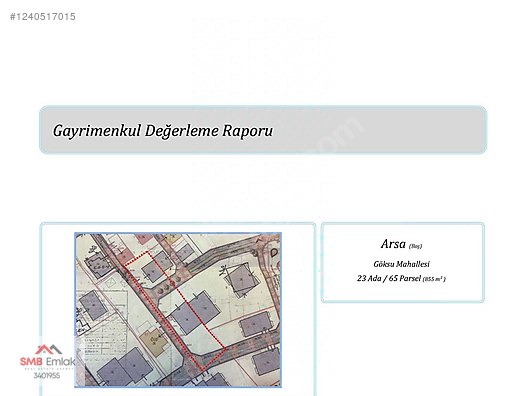Click the purple twin building inside the parcel
Viewport: 528px width, 396px height.
click(196, 312)
